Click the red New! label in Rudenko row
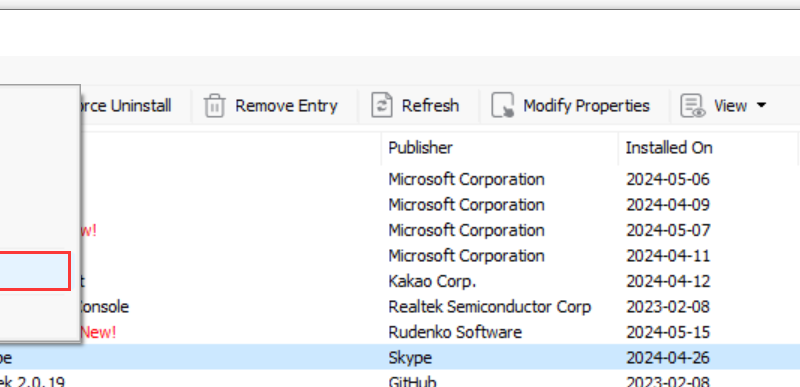This screenshot has height=387, width=800. click(x=98, y=332)
